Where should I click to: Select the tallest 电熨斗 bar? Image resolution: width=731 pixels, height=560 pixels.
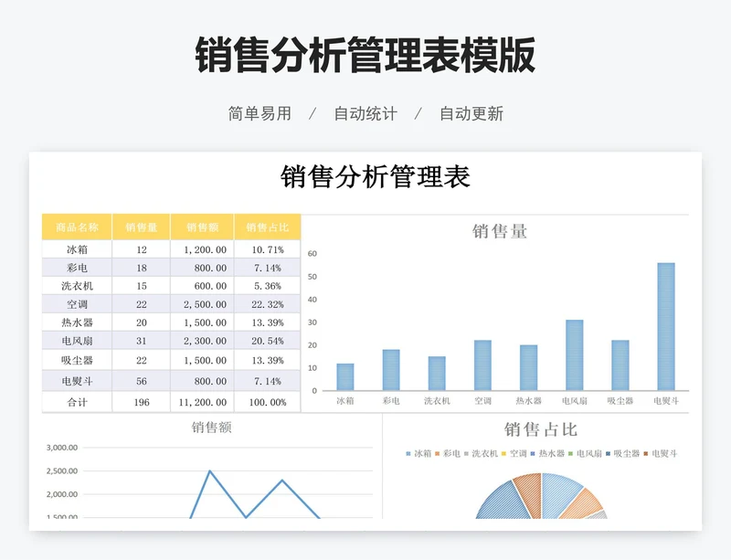[666, 326]
